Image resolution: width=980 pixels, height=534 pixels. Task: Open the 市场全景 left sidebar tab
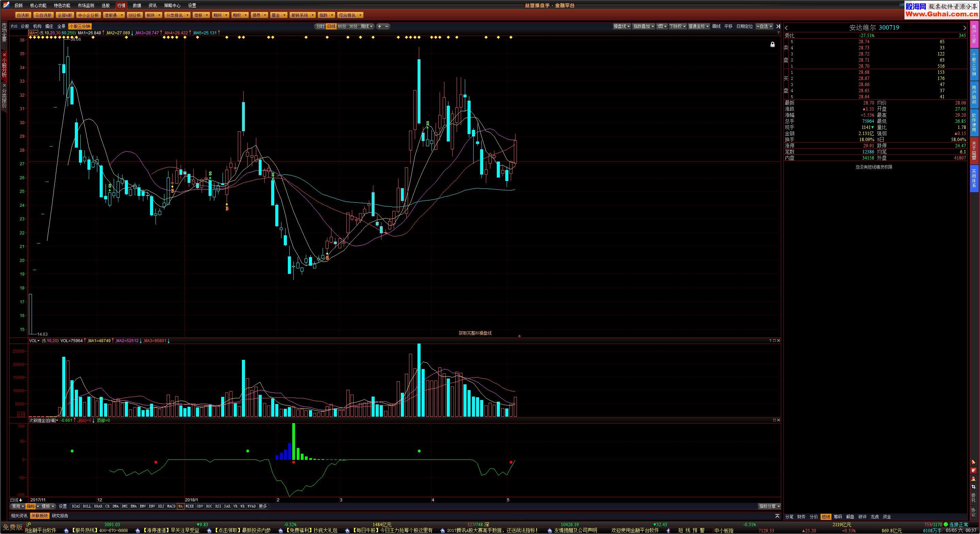(4, 32)
